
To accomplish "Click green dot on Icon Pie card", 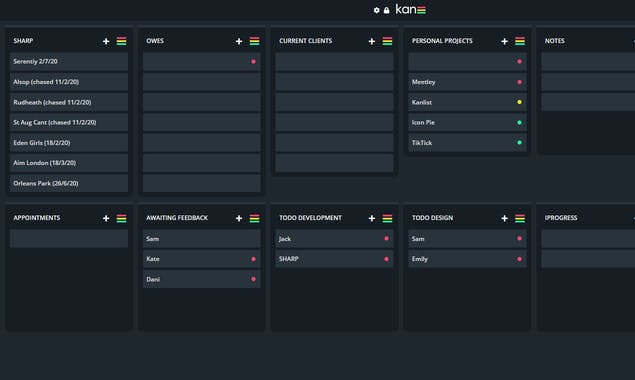I will click(x=519, y=122).
